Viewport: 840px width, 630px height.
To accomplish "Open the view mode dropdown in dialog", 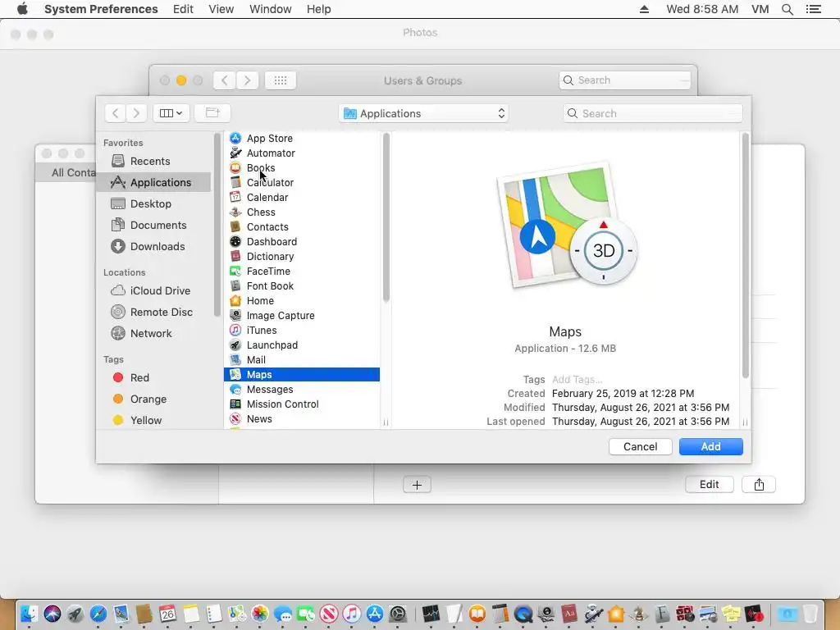I will point(171,113).
